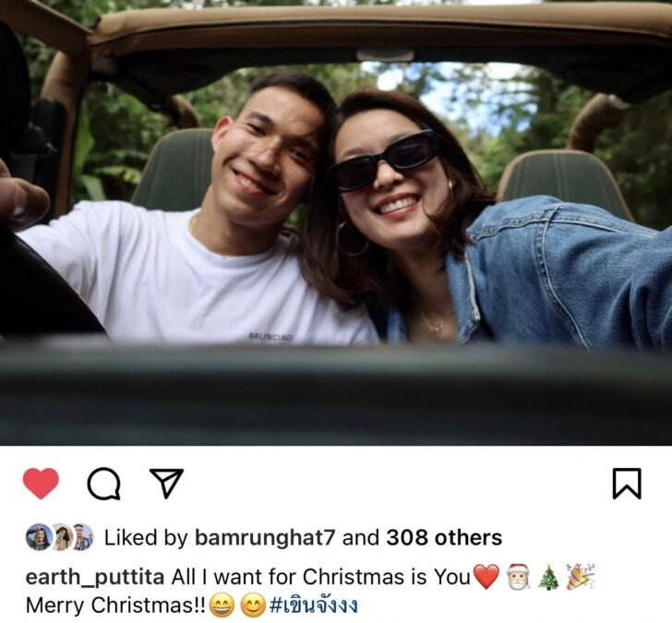The image size is (672, 623).
Task: Click the red heart emoji in caption
Action: click(x=486, y=577)
